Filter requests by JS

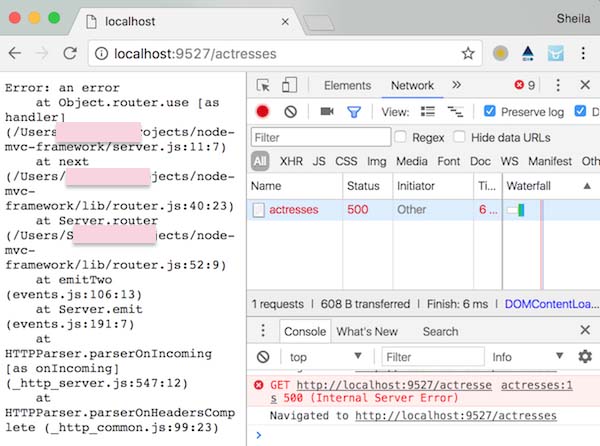click(319, 161)
